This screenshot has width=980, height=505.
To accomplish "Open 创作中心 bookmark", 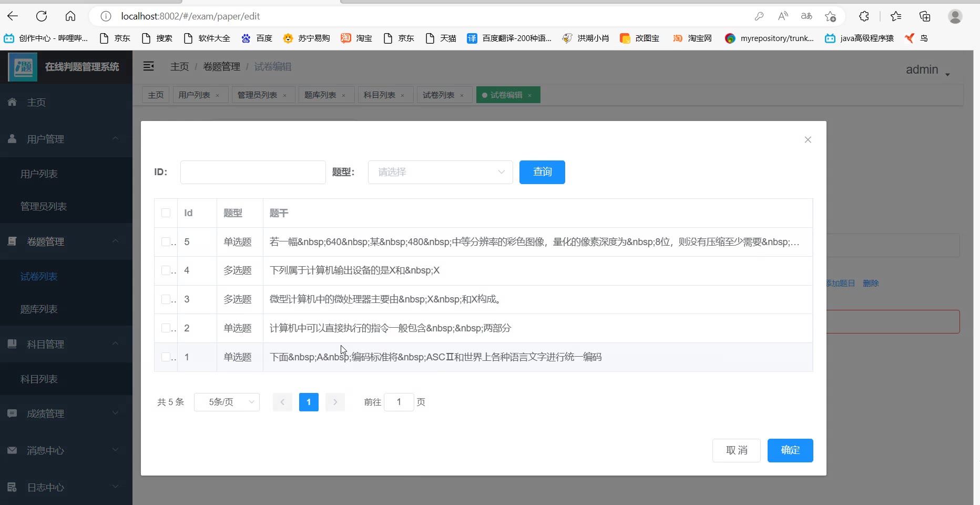I will coord(46,38).
